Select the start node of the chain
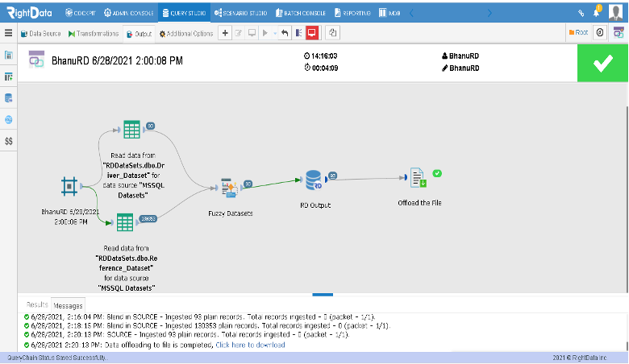629x364 pixels. pos(69,186)
